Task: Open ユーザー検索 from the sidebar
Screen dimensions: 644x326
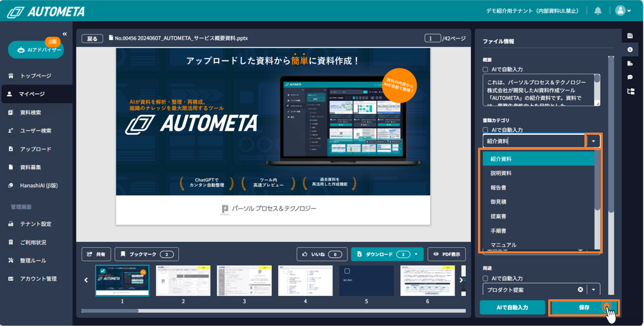Action: [x=36, y=130]
